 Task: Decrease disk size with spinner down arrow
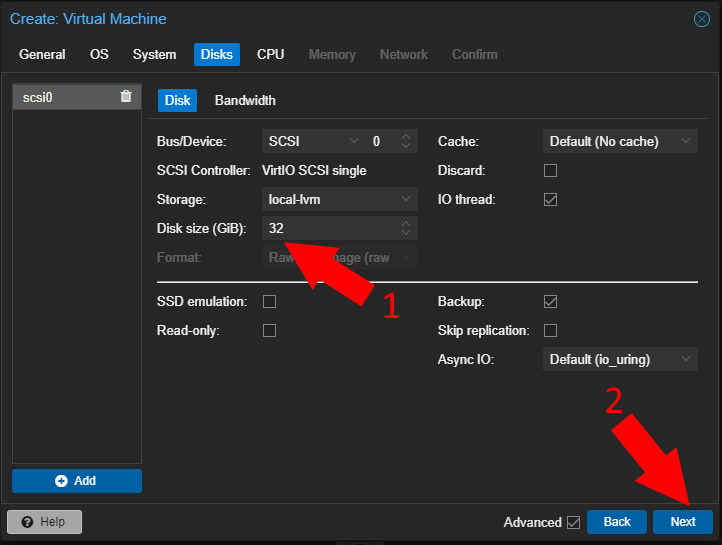tap(406, 232)
